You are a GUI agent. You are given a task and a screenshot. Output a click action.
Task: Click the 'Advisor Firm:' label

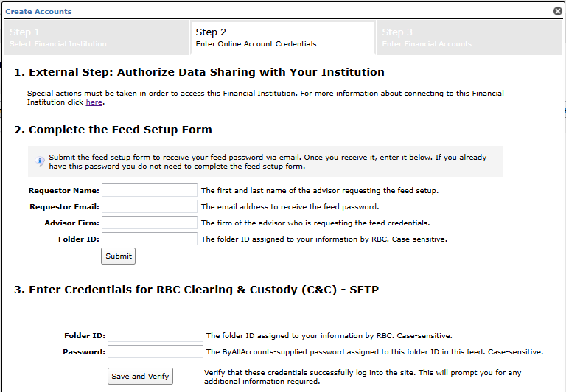coord(71,223)
